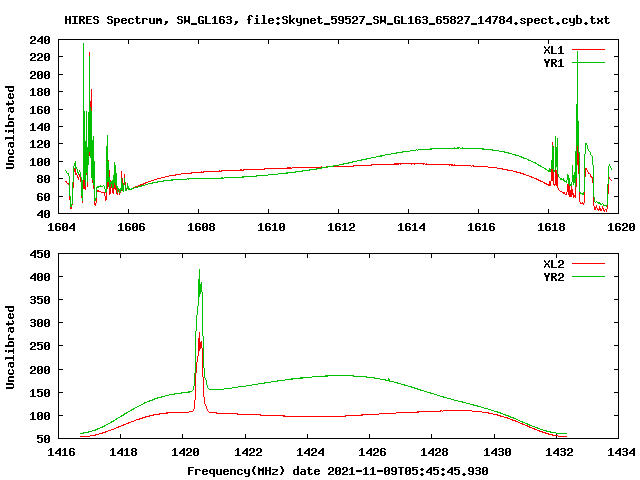
Task: Click the 400 y-axis tick label
Action: pyautogui.click(x=40, y=277)
